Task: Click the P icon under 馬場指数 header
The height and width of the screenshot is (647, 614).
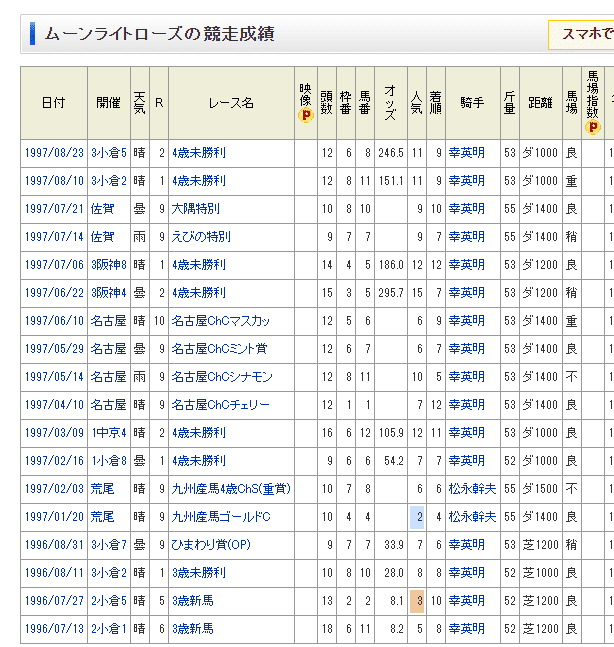Action: click(593, 128)
